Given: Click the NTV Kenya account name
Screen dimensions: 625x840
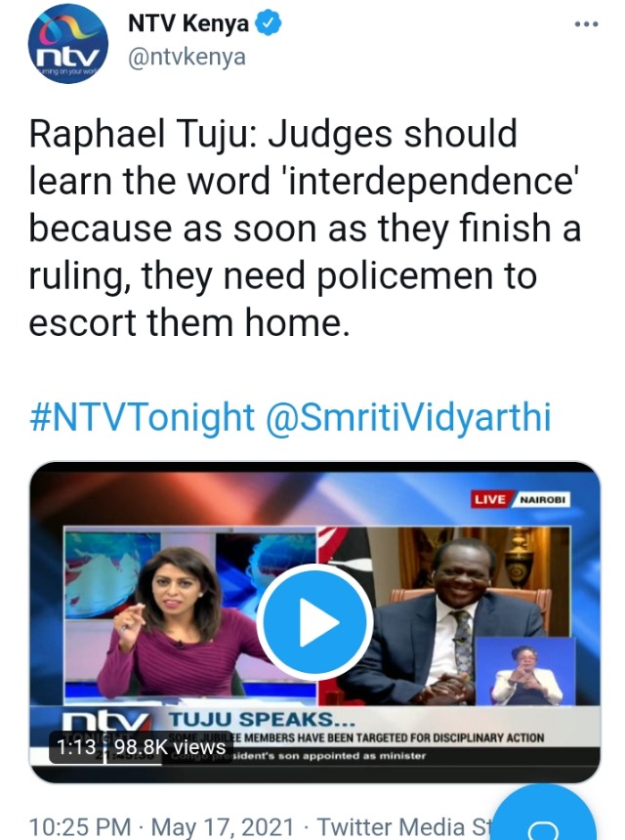Looking at the screenshot, I should (188, 24).
